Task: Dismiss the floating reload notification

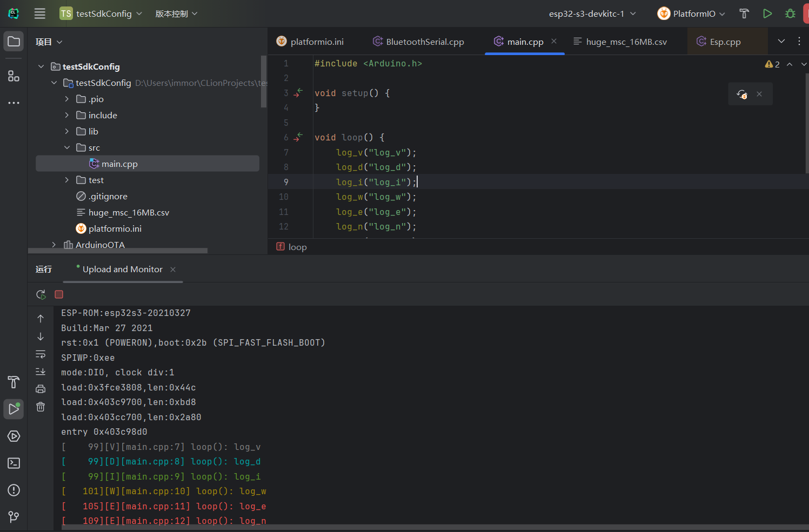Action: (759, 94)
